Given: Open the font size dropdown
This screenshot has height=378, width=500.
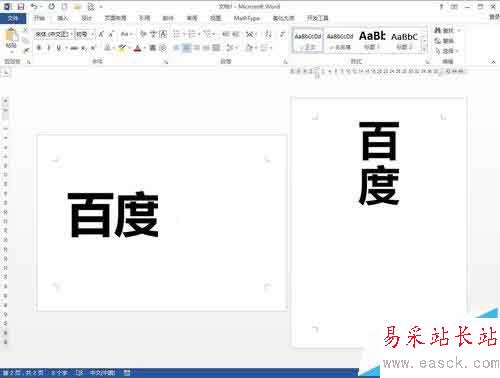Looking at the screenshot, I should click(92, 34).
